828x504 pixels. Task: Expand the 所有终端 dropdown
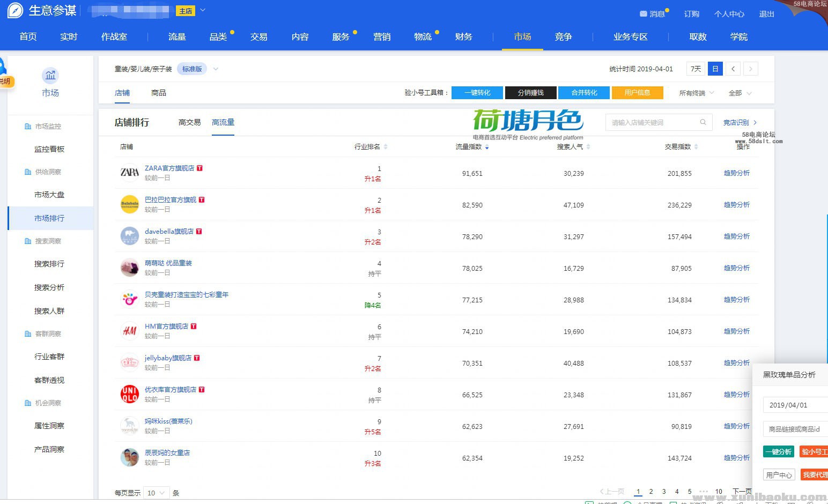pos(696,93)
